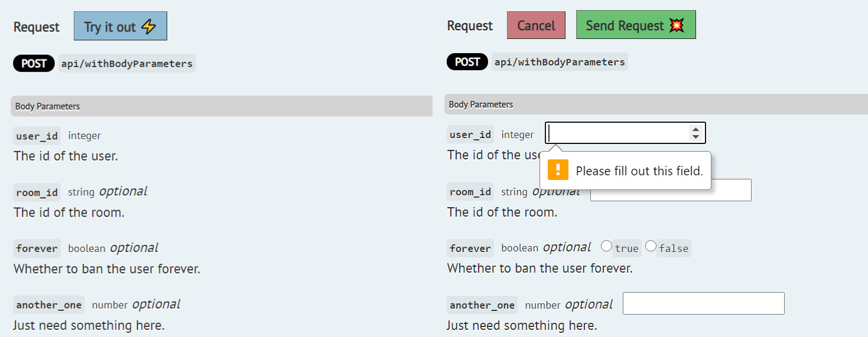The width and height of the screenshot is (868, 337).
Task: Click the Try it out button
Action: 120,27
